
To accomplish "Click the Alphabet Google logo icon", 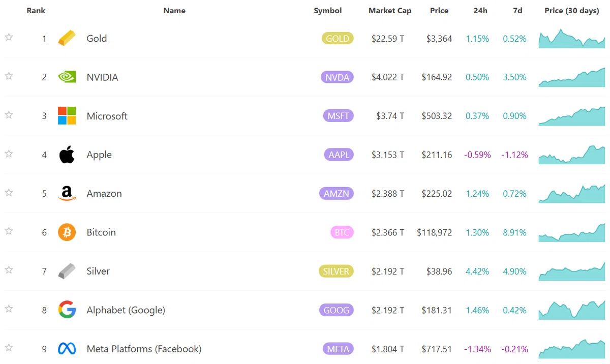I will 67,310.
